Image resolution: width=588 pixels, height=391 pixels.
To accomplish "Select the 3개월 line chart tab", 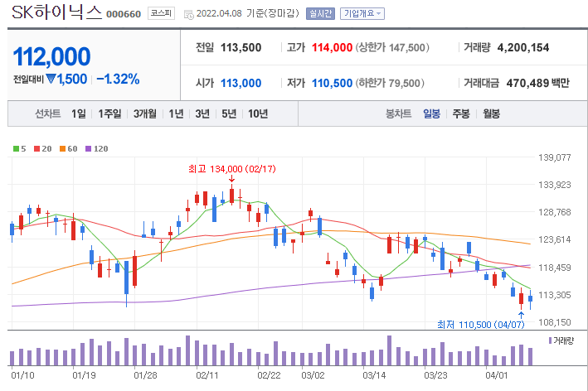I will click(145, 113).
